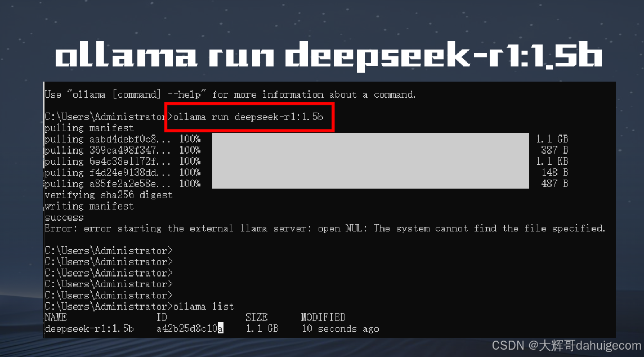Image resolution: width=644 pixels, height=357 pixels.
Task: Click the "MODIFIED" column header
Action: (x=323, y=318)
